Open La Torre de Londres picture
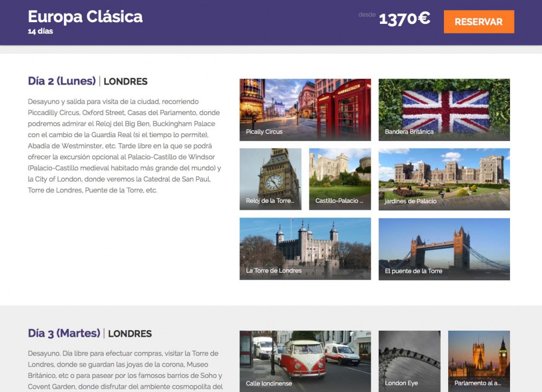Image resolution: width=542 pixels, height=392 pixels. click(x=305, y=248)
